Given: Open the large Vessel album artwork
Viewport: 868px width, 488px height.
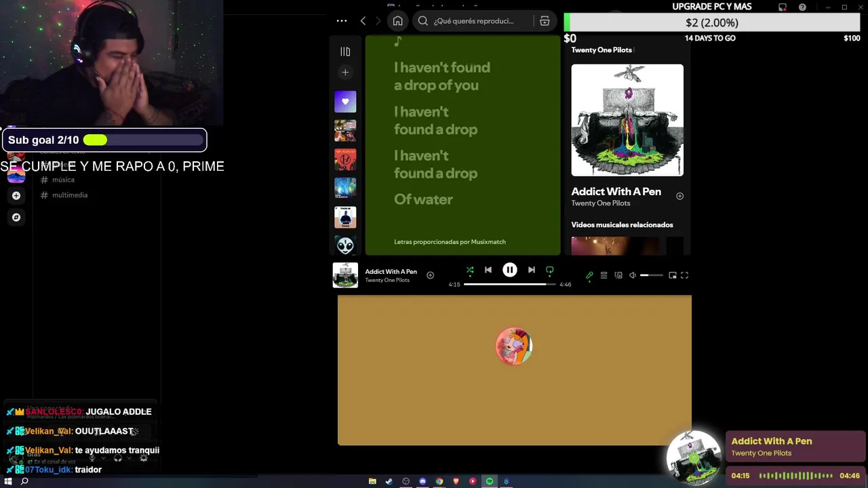Looking at the screenshot, I should point(627,120).
